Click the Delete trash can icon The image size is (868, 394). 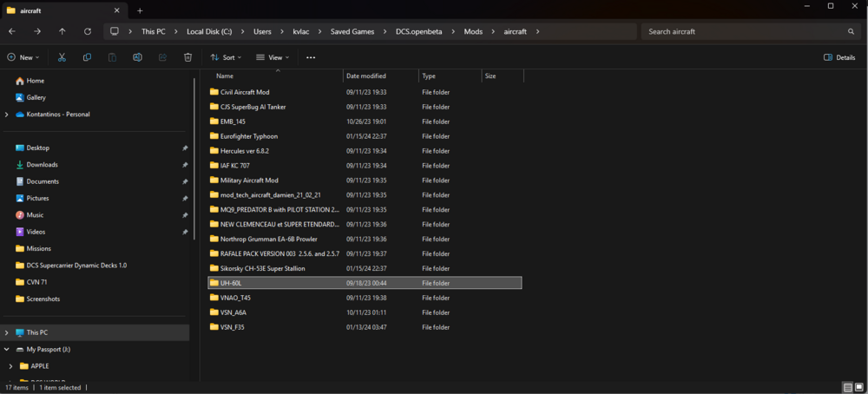coord(188,57)
